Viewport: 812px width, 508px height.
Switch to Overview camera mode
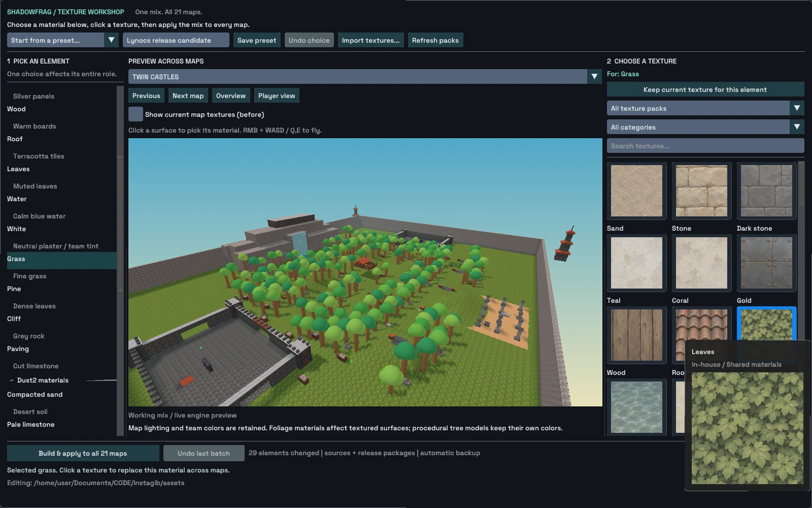[230, 96]
